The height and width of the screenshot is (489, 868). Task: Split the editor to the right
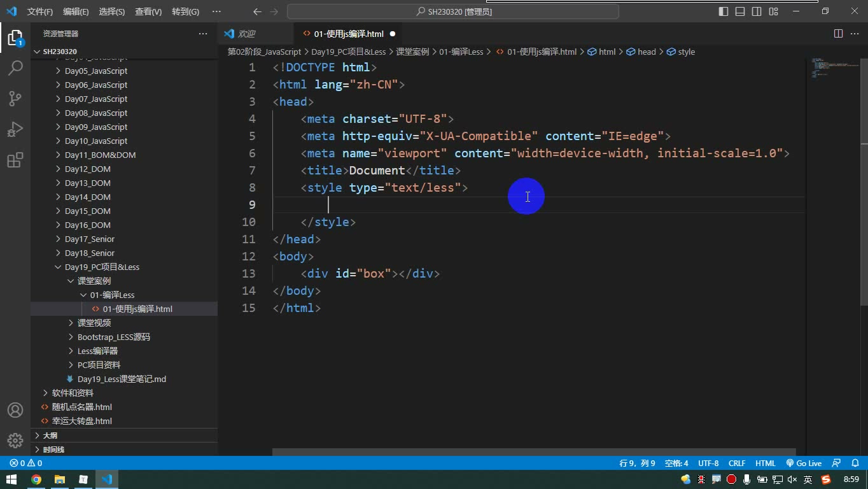coord(838,34)
